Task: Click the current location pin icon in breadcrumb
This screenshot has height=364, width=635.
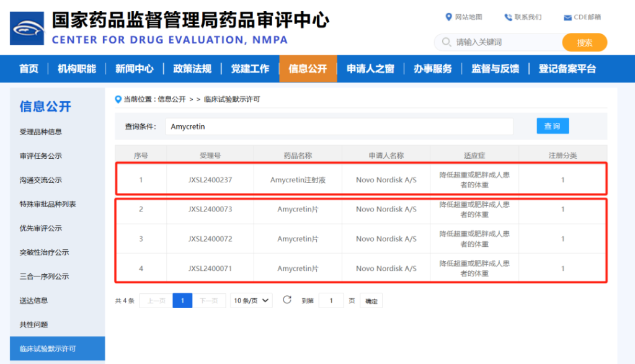Action: click(118, 99)
